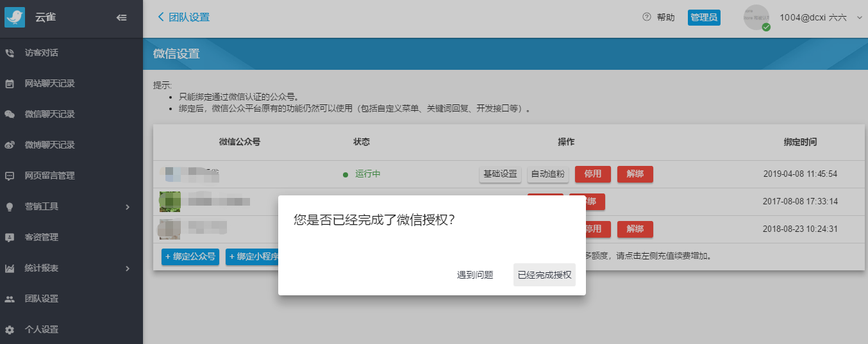Click the 团队设置 people icon
Image resolution: width=868 pixels, height=344 pixels.
coord(10,299)
